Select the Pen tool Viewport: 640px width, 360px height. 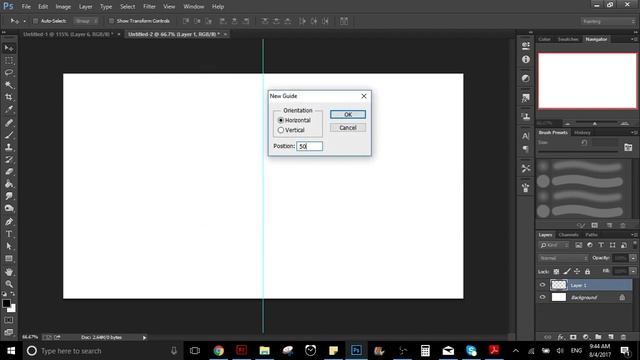[x=9, y=222]
